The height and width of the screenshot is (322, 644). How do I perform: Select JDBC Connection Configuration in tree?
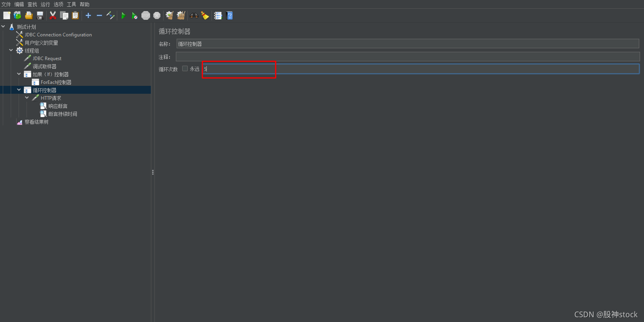point(58,35)
